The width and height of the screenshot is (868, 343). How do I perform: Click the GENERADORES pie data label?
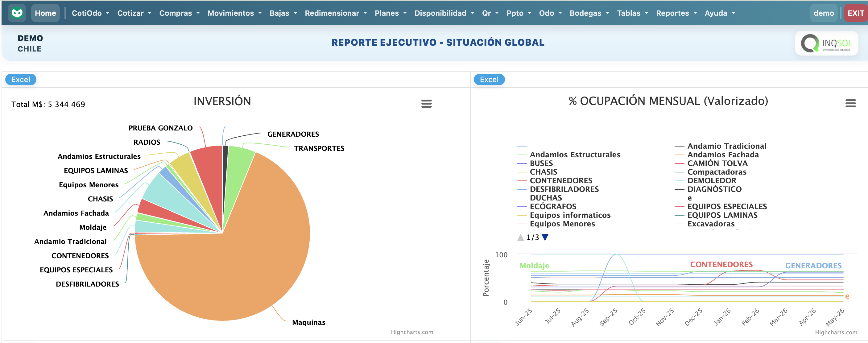[293, 134]
